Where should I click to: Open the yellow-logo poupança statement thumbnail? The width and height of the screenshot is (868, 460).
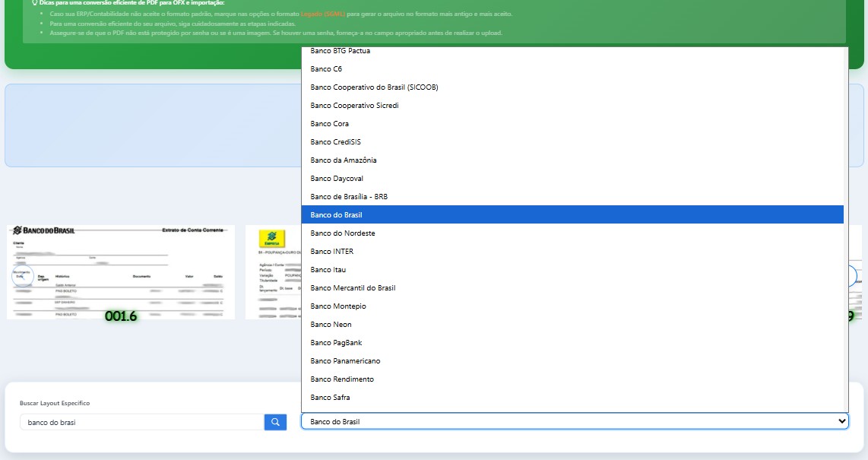pos(274,271)
